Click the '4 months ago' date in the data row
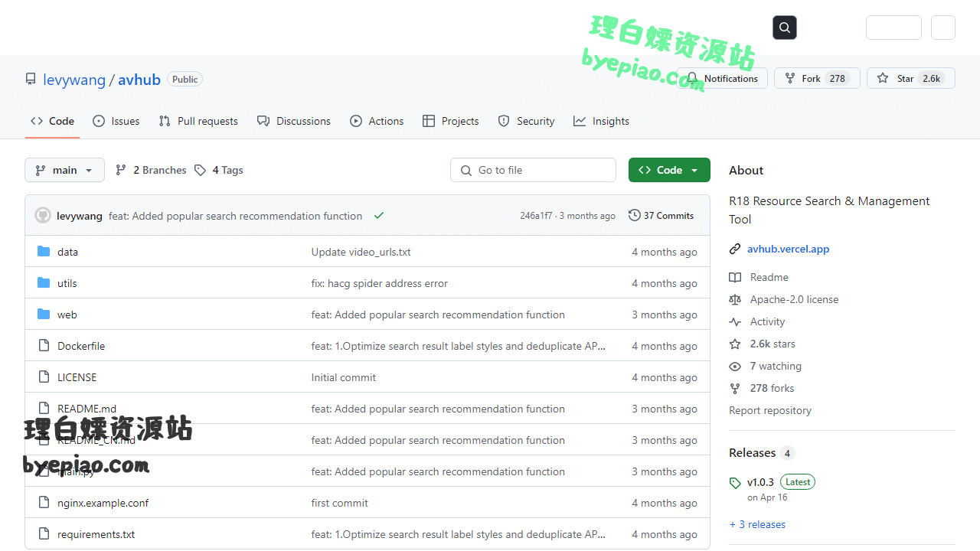Viewport: 980px width, 551px height. click(x=665, y=252)
